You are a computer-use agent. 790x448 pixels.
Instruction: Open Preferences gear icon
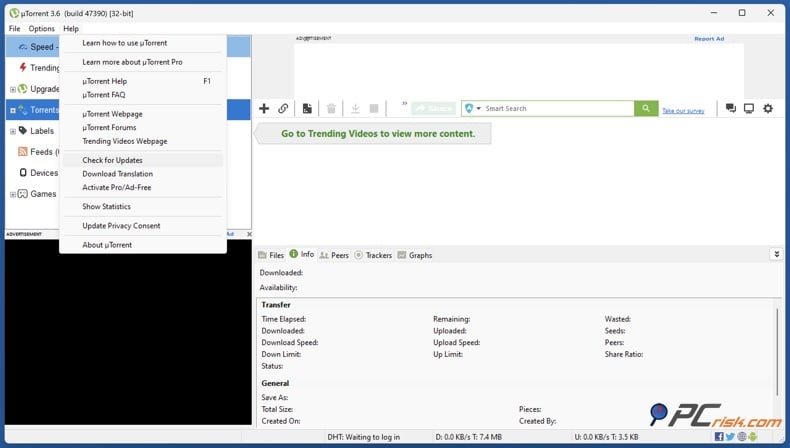tap(768, 108)
